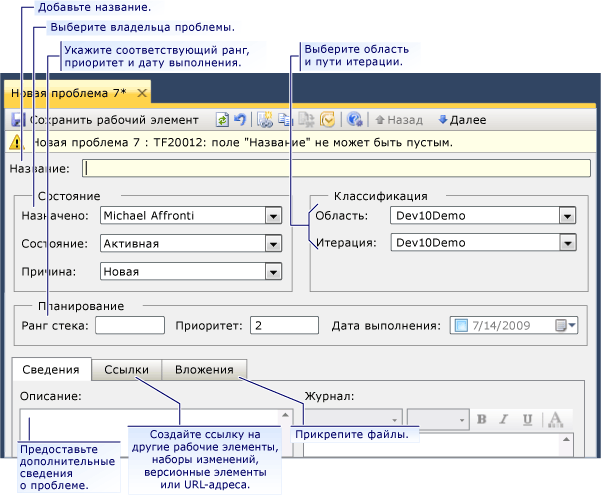Click the copy work item icon
601x495 pixels.
(285, 120)
